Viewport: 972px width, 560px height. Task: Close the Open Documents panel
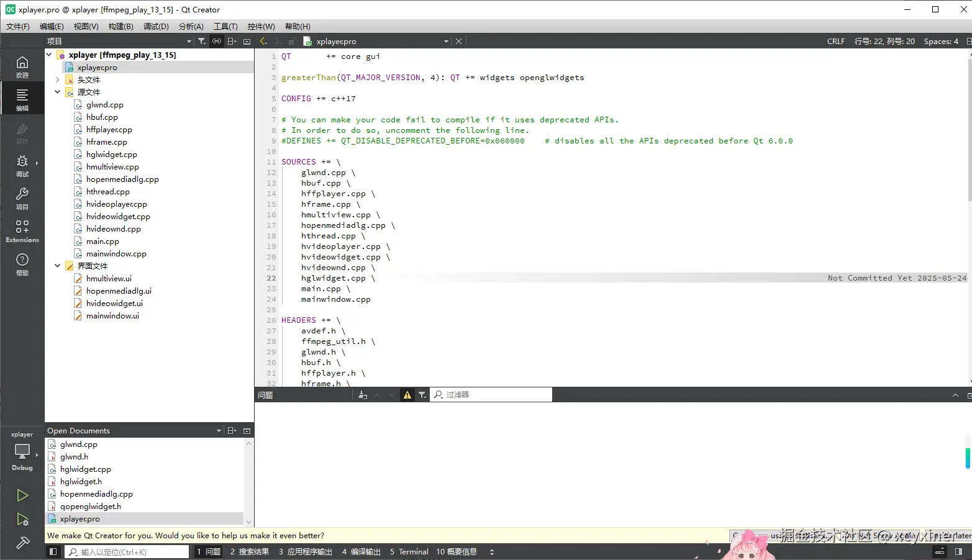click(247, 430)
